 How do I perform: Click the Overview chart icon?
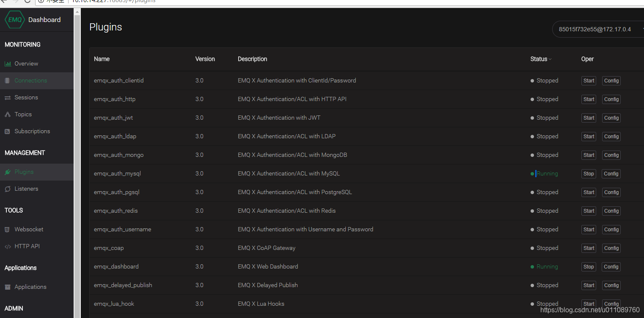click(8, 64)
